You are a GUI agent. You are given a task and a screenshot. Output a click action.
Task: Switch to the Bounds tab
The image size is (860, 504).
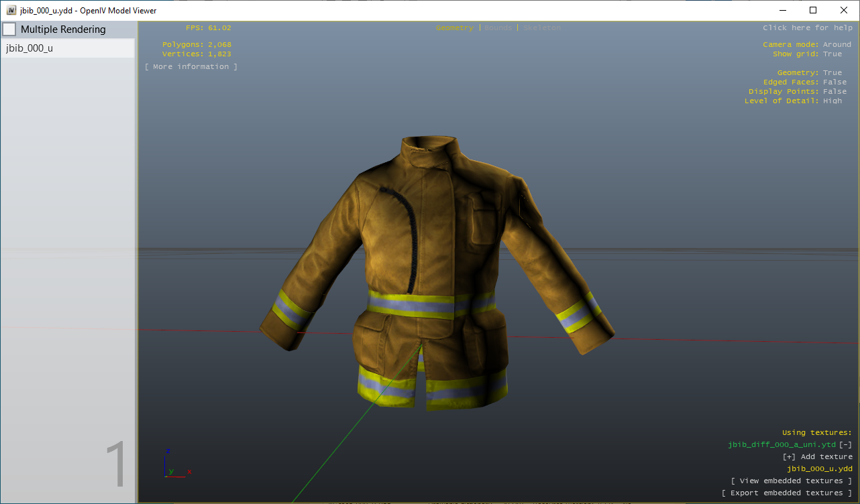pos(498,27)
